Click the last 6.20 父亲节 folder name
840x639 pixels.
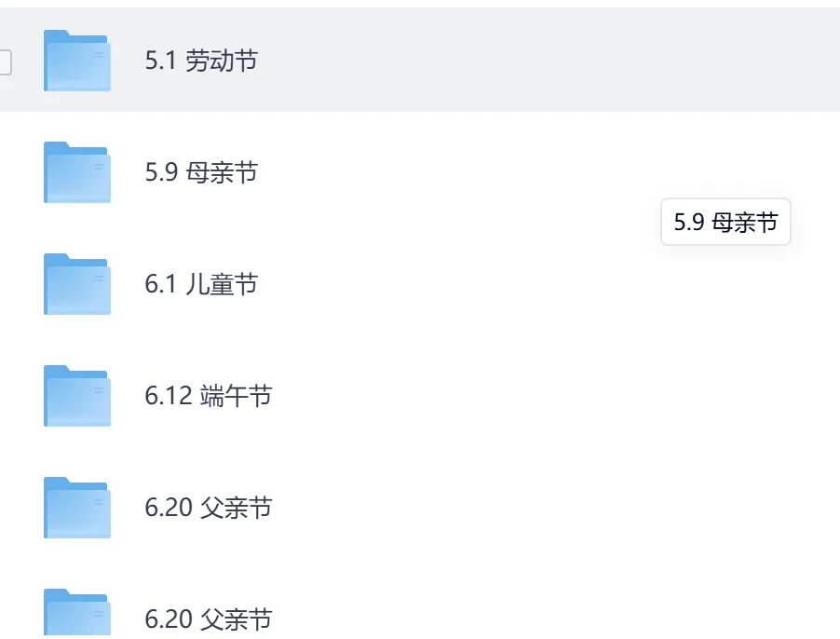209,619
